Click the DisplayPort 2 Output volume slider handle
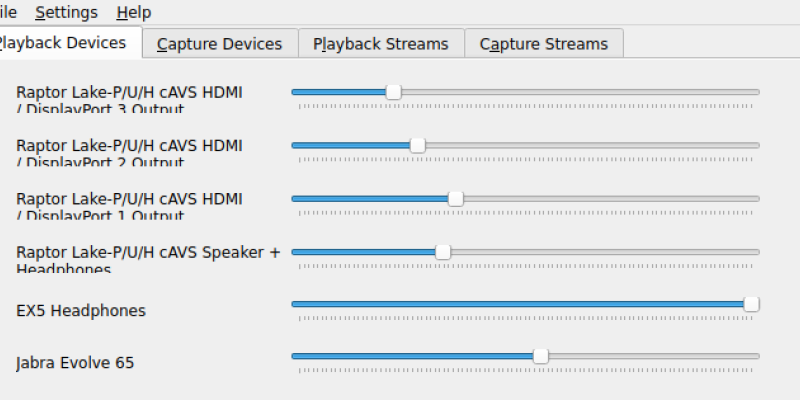Image resolution: width=800 pixels, height=400 pixels. click(418, 145)
